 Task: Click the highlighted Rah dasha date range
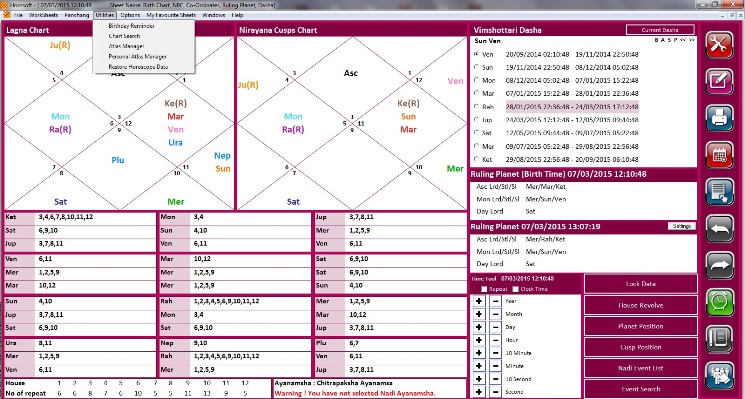pyautogui.click(x=572, y=107)
